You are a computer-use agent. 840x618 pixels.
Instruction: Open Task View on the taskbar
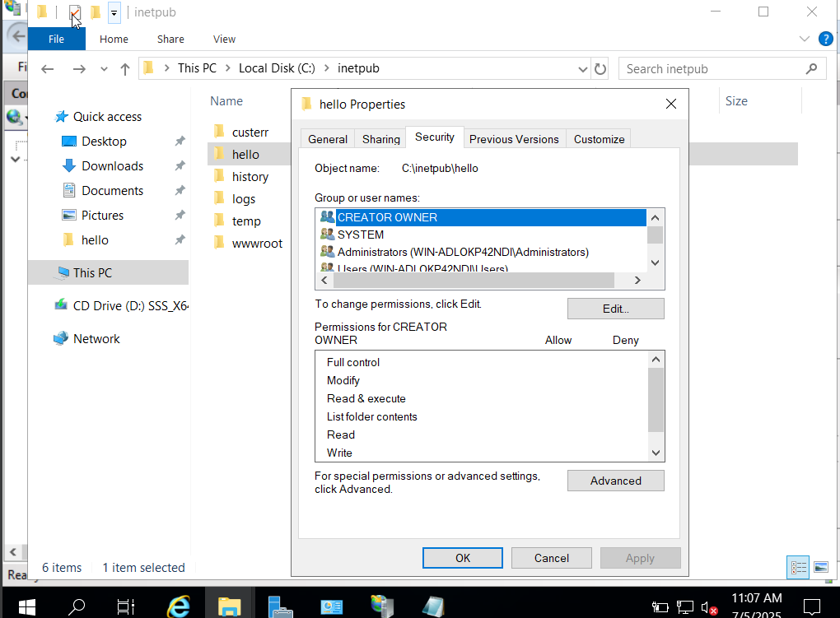(125, 607)
